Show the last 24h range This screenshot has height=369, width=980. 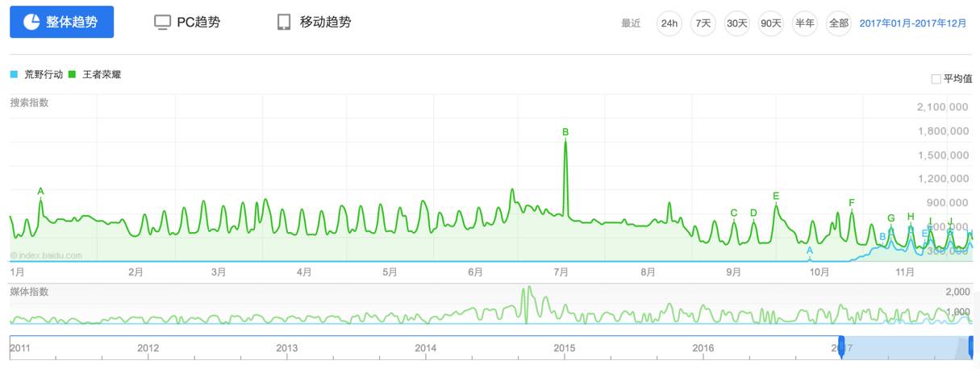[x=669, y=23]
